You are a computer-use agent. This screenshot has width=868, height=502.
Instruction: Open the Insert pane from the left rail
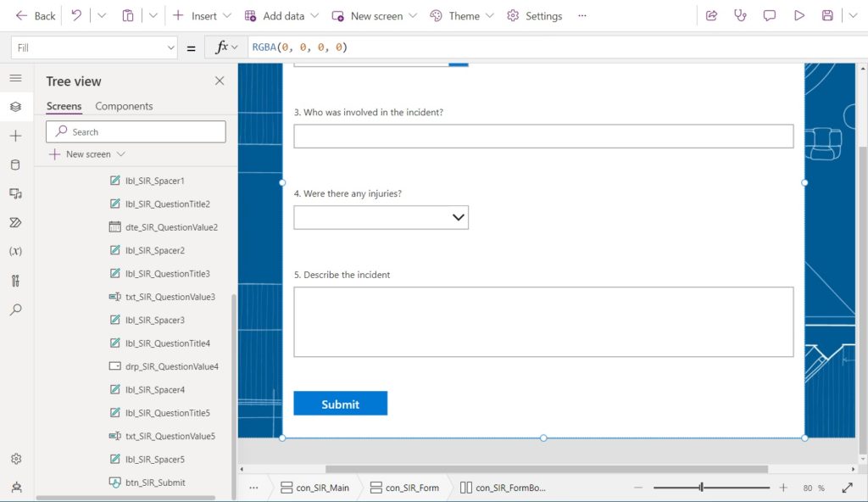(16, 135)
